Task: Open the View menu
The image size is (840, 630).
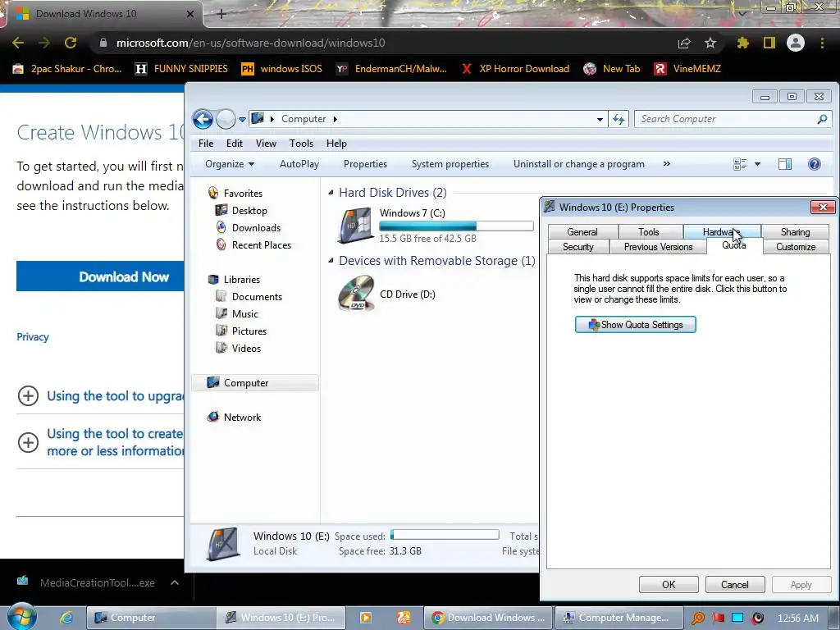Action: [x=266, y=144]
